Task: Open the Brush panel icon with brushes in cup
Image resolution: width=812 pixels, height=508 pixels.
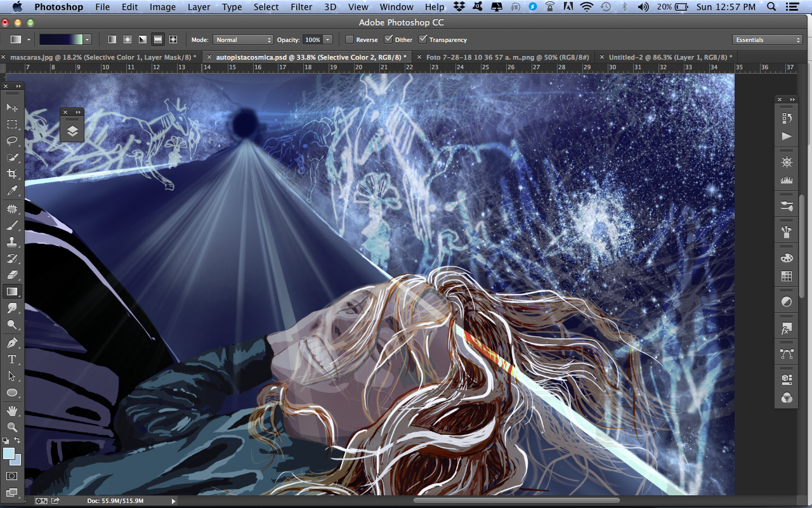Action: tap(787, 232)
